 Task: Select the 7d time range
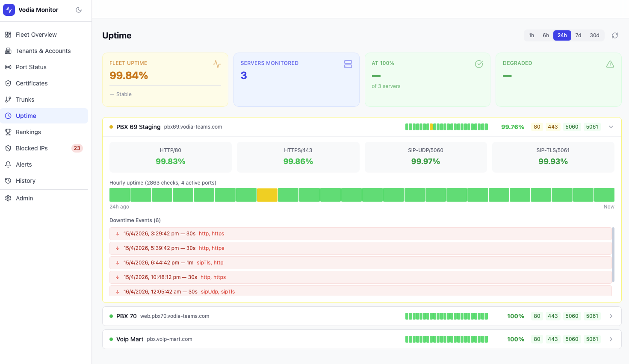[x=578, y=35]
